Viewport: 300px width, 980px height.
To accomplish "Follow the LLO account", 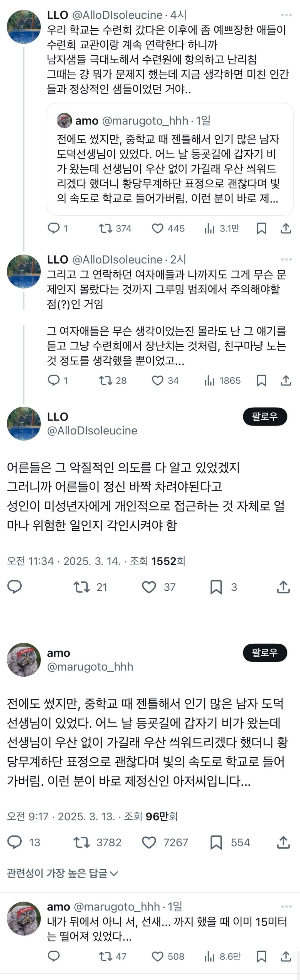I will (265, 417).
